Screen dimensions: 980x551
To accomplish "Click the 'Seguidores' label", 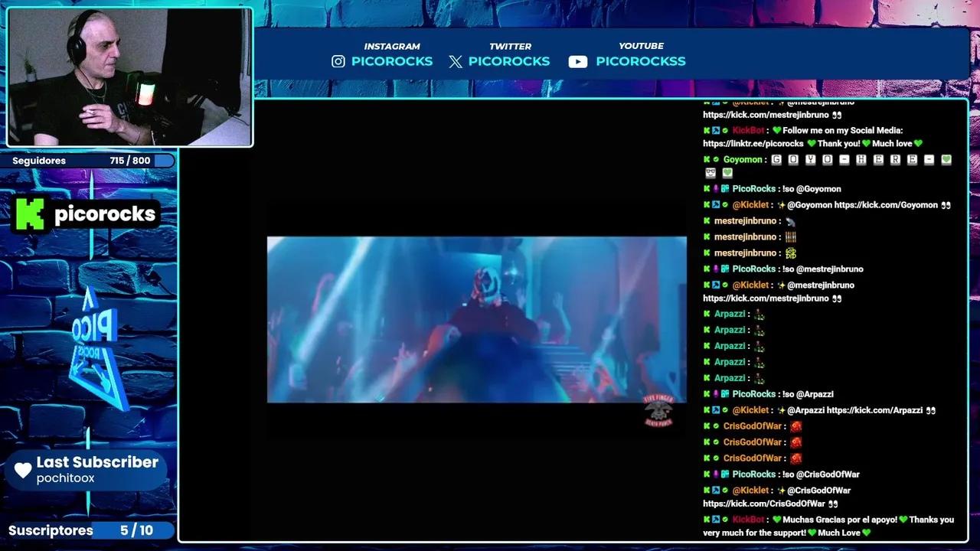I will click(39, 161).
